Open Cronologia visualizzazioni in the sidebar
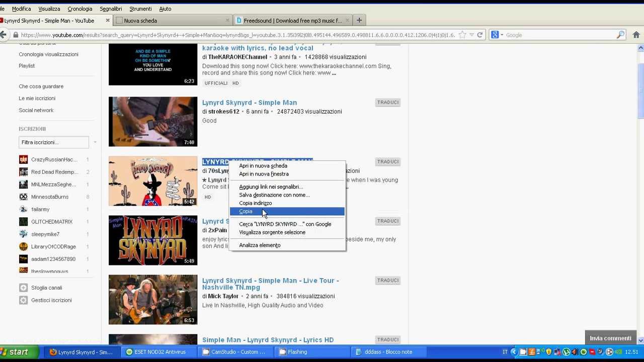The height and width of the screenshot is (362, 644). click(x=49, y=54)
